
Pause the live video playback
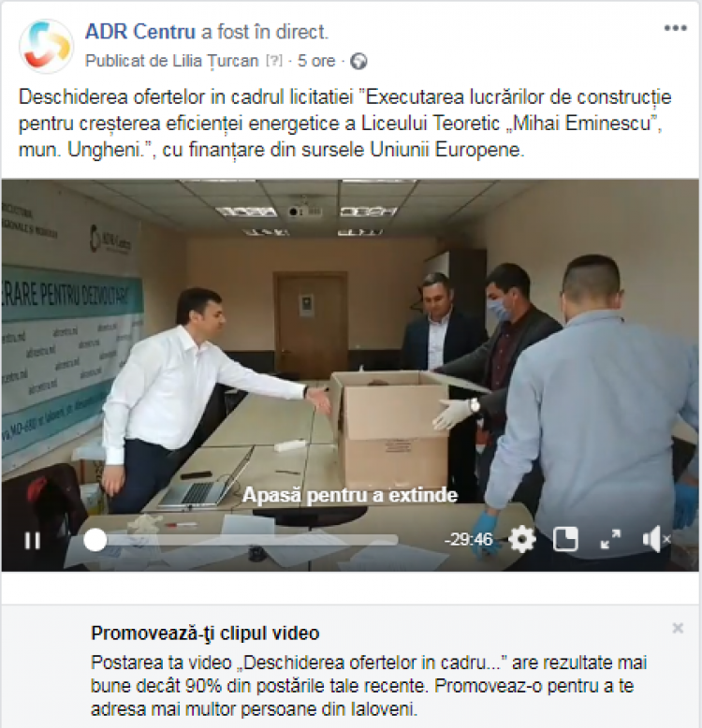[32, 540]
